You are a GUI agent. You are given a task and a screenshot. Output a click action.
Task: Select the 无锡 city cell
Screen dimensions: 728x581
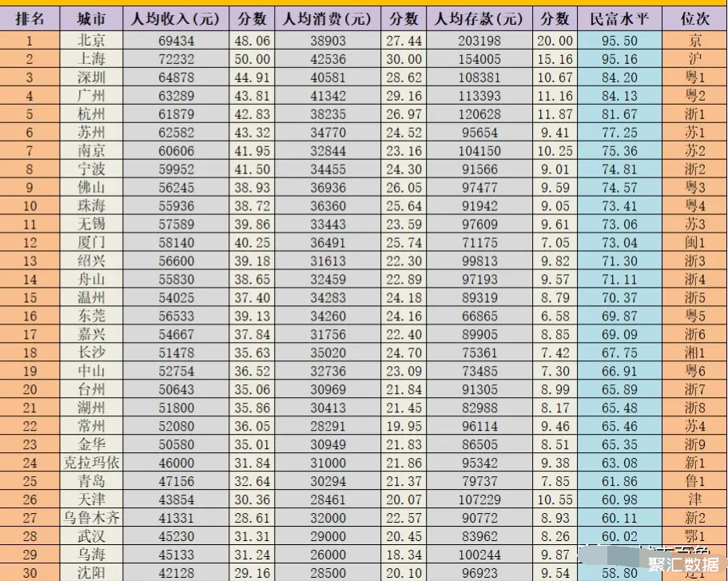pos(91,225)
